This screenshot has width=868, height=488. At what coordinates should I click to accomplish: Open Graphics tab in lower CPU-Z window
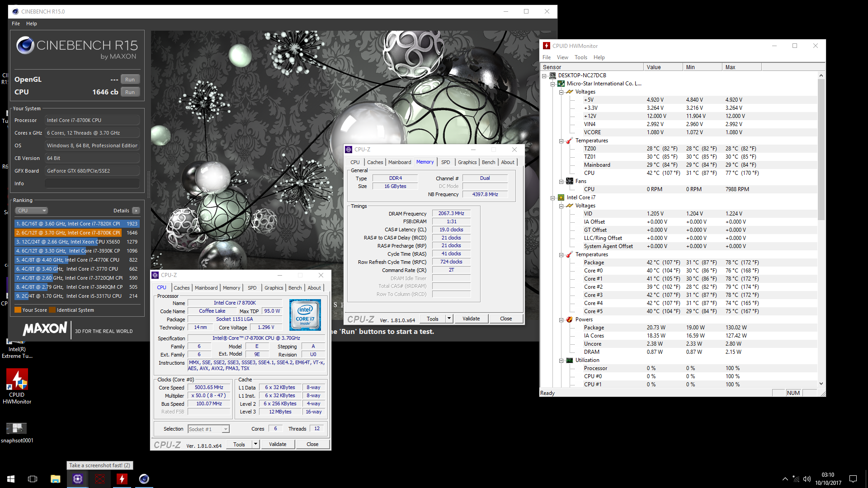tap(274, 288)
